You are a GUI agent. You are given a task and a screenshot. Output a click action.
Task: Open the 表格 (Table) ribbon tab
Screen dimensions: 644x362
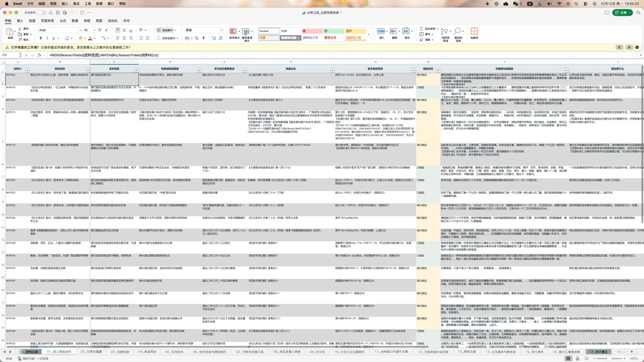point(127,21)
